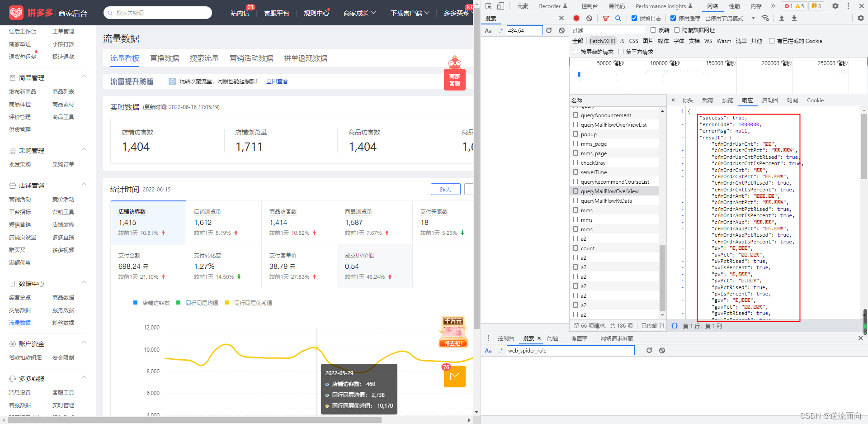Click the export HAR download arrow icon

(794, 18)
